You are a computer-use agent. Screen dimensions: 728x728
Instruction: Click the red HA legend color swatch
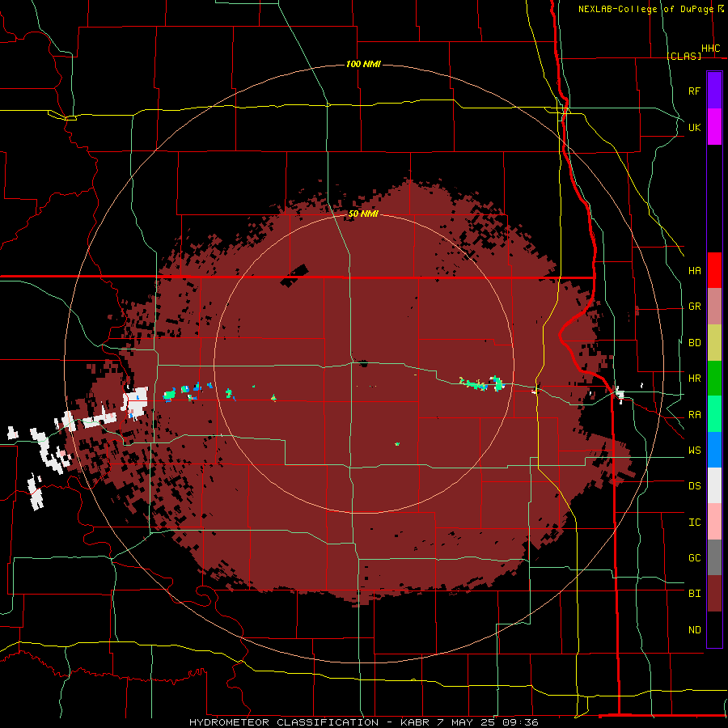(714, 270)
